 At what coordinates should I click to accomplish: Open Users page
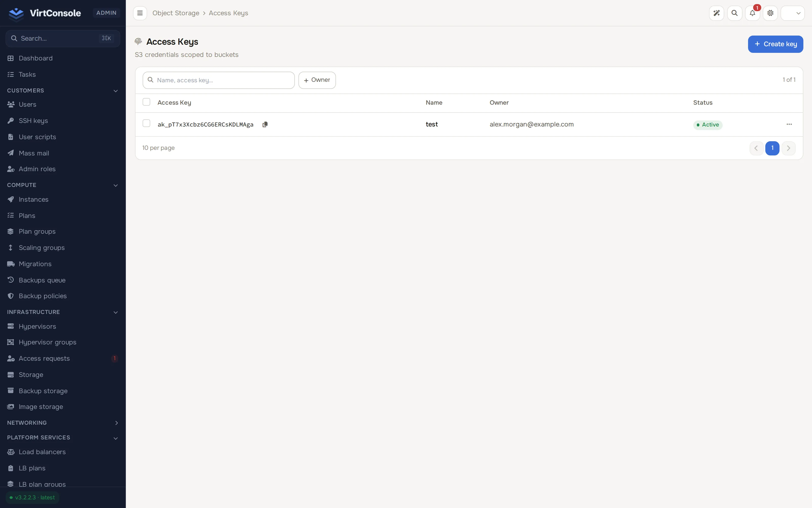[63, 104]
